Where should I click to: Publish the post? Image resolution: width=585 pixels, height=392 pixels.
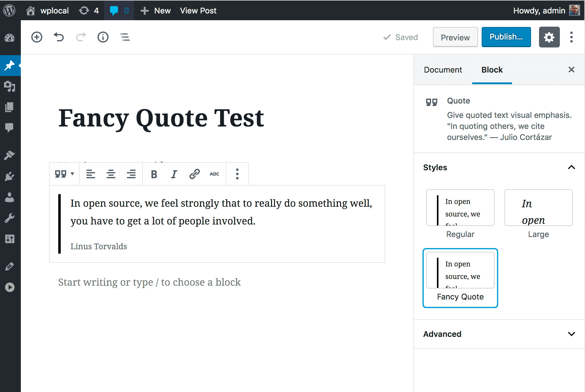pyautogui.click(x=506, y=37)
